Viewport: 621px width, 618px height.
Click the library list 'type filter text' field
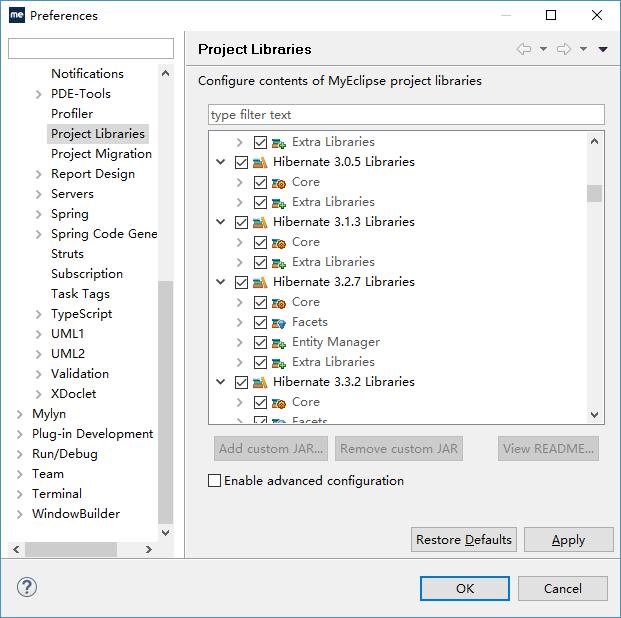click(x=406, y=115)
